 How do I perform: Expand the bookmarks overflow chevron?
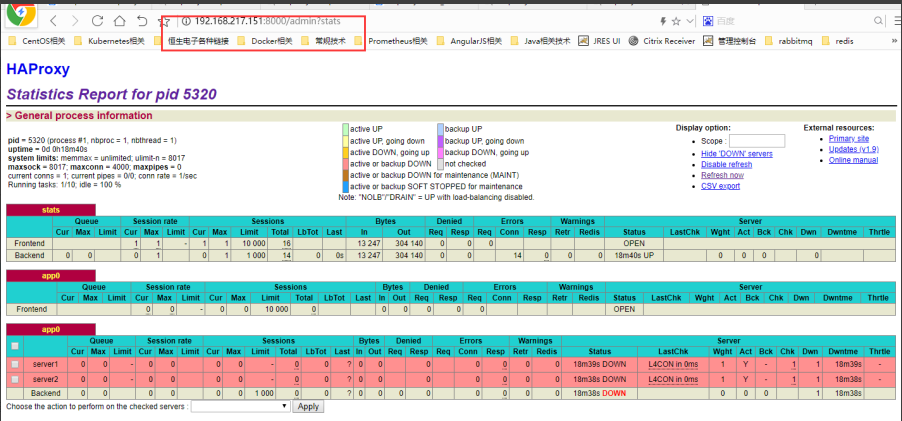(895, 41)
